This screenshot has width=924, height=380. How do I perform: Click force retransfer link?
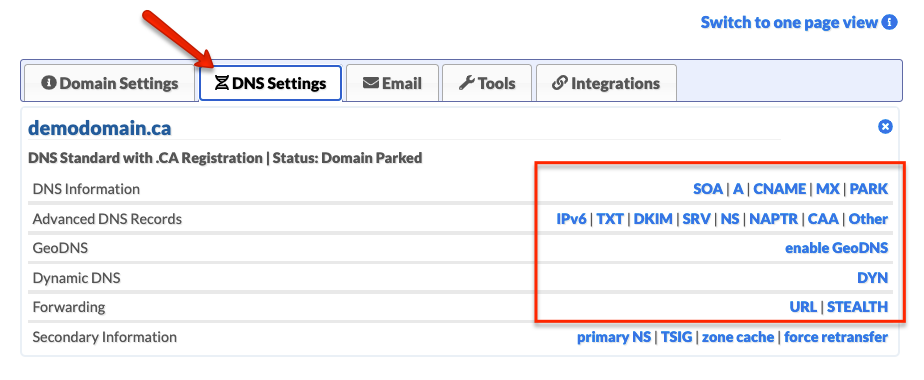pyautogui.click(x=836, y=337)
